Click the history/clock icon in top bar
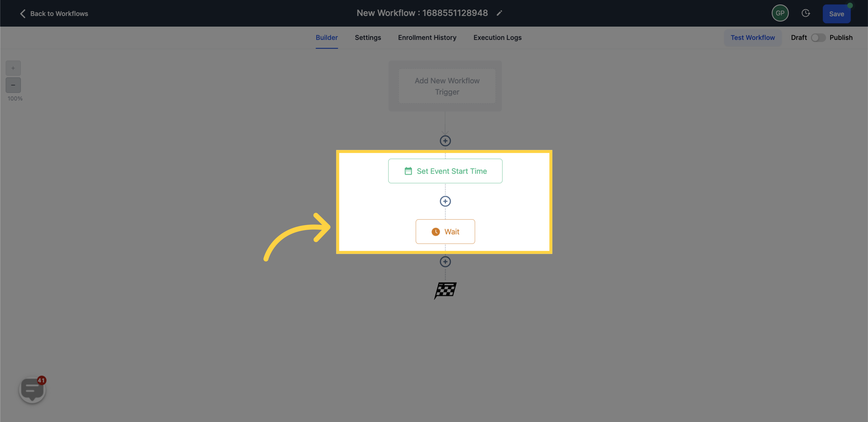 [806, 13]
